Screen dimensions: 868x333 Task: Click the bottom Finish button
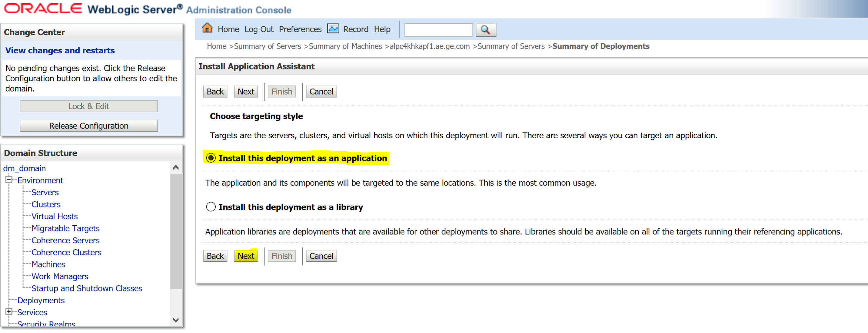point(282,256)
